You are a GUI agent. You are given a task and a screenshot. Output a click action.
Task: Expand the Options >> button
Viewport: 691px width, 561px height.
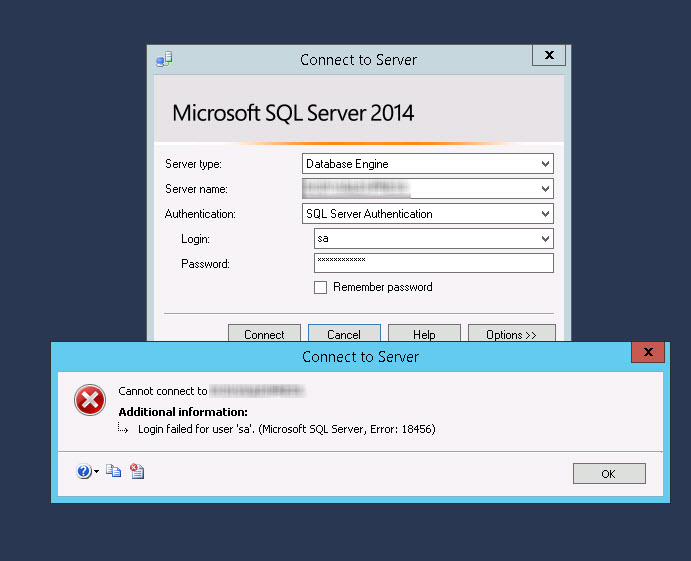coord(512,334)
